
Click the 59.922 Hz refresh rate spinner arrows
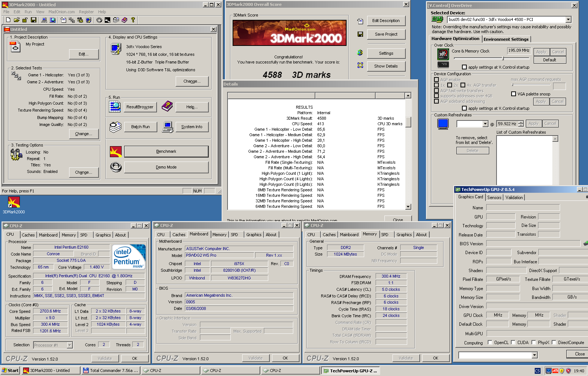click(520, 124)
